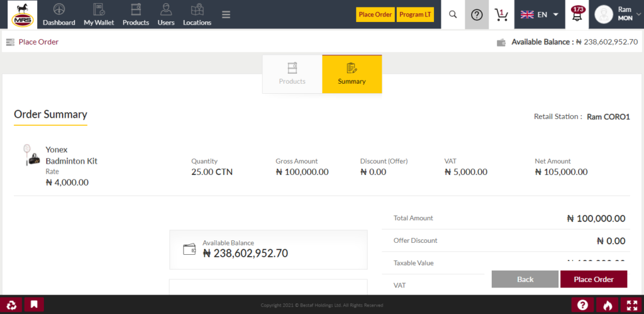
Task: Switch to the Products step tab
Action: 292,74
